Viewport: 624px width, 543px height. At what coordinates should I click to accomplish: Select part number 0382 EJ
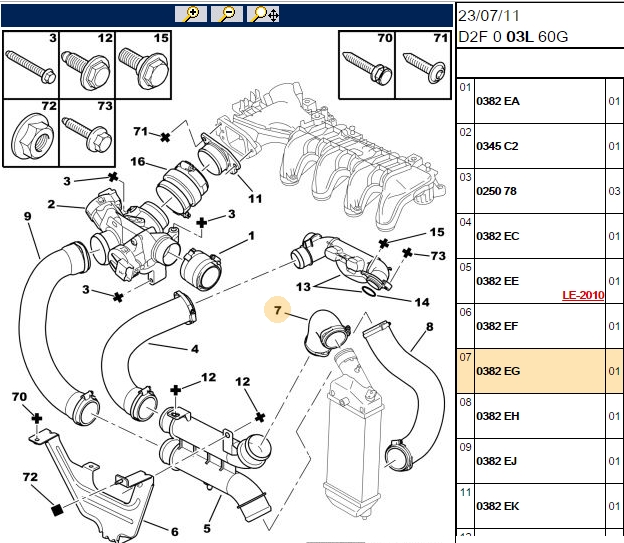click(x=496, y=461)
